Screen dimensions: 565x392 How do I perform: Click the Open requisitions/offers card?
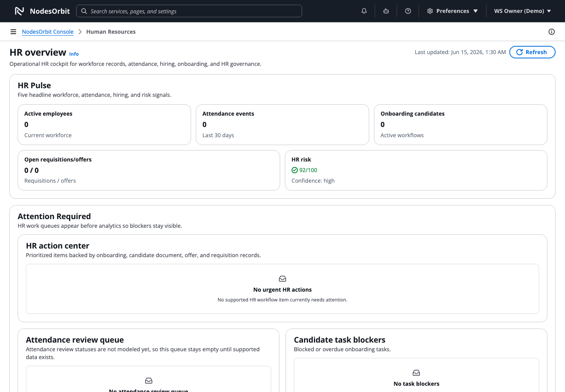pos(149,170)
